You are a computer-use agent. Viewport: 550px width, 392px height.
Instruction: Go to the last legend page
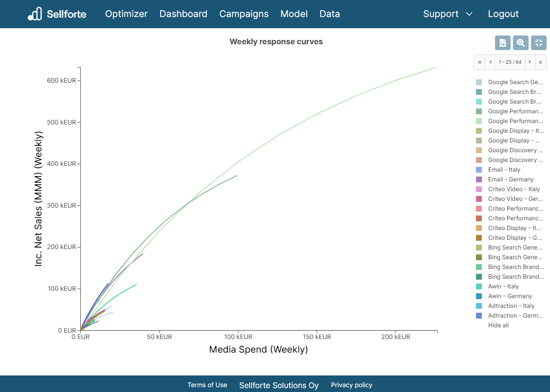541,62
